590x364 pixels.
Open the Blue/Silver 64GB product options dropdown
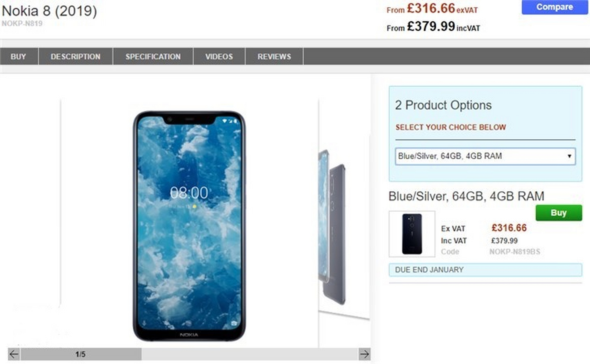pos(485,156)
